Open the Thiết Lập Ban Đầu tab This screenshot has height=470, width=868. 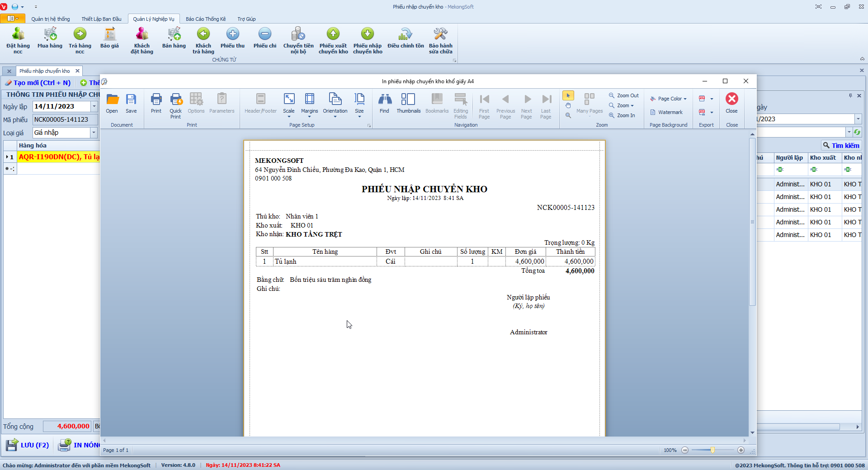click(x=101, y=19)
